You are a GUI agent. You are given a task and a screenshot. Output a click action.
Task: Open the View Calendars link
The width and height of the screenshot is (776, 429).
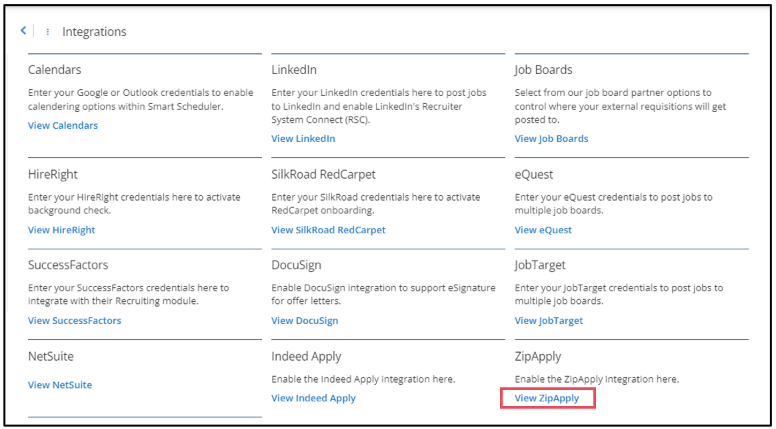pyautogui.click(x=63, y=125)
